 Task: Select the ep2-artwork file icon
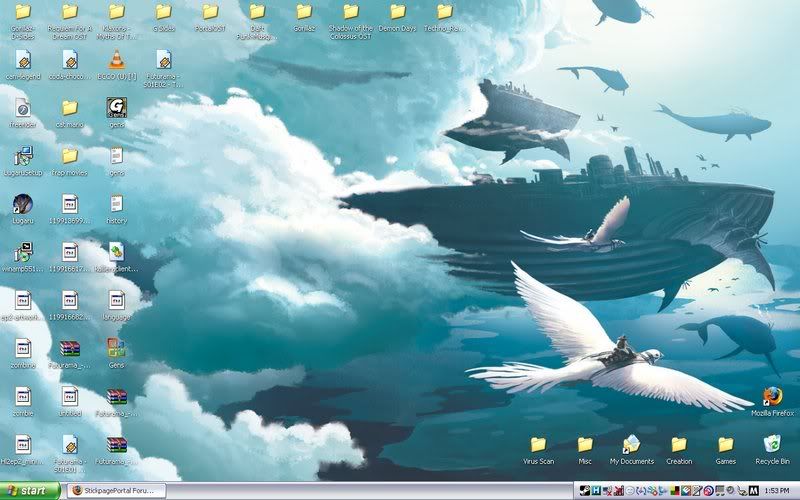(x=23, y=300)
